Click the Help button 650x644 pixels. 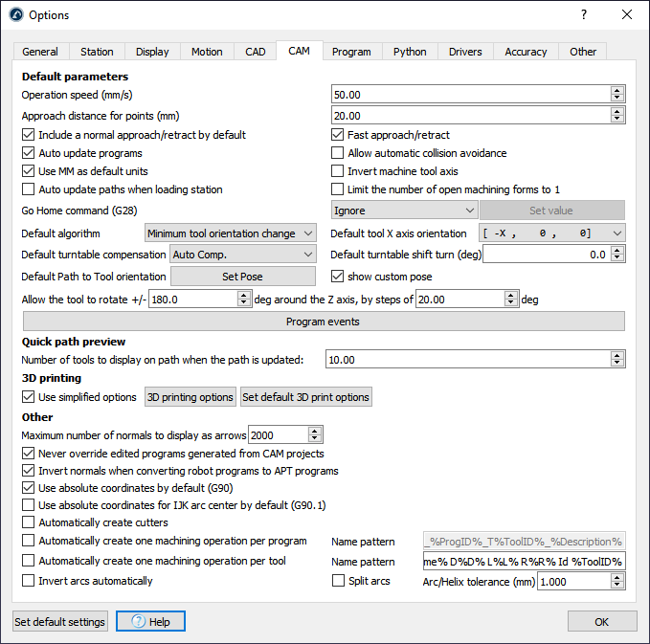150,622
